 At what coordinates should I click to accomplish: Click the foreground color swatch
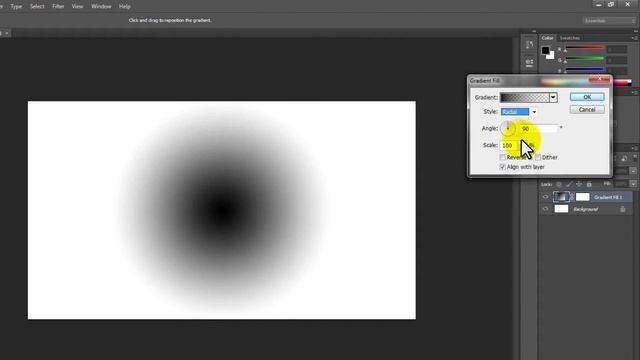pos(545,50)
